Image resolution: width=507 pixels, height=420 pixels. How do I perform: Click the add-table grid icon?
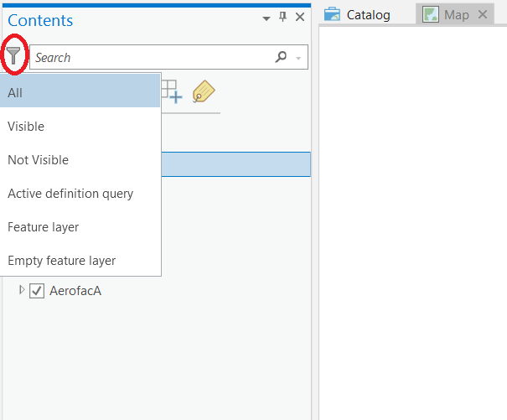(x=170, y=91)
